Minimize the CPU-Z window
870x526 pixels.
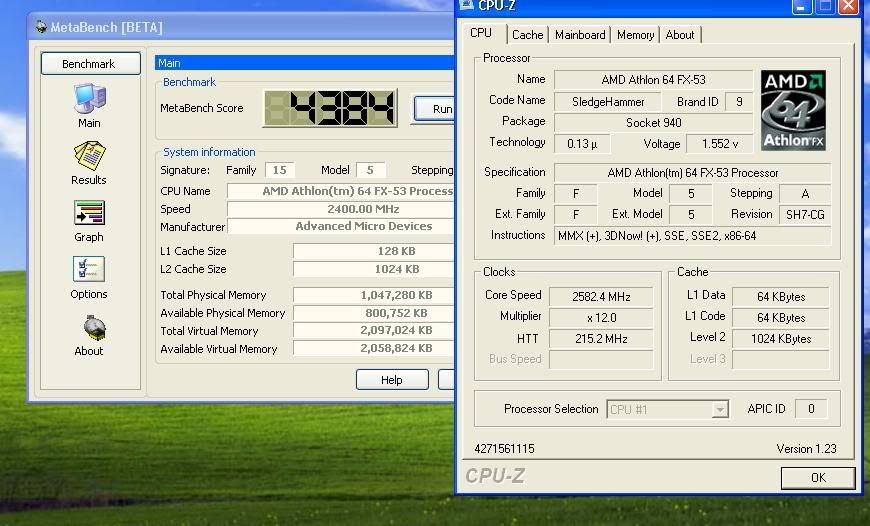pos(801,7)
